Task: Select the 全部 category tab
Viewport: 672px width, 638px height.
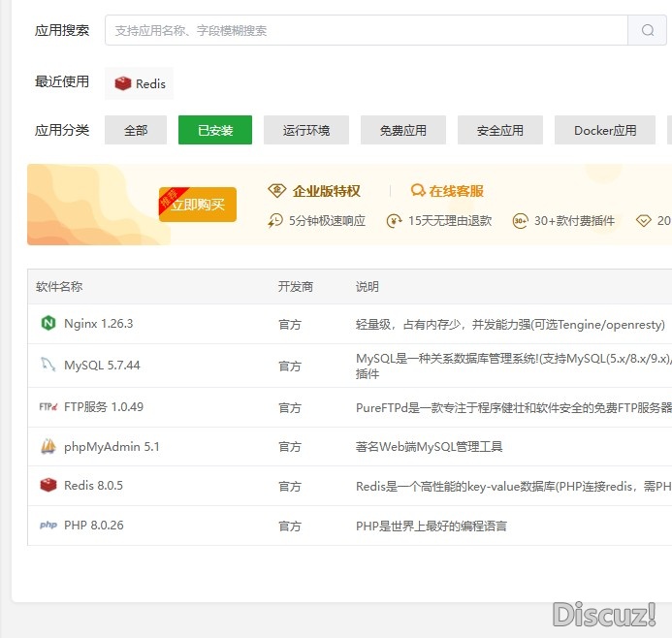Action: [x=136, y=130]
